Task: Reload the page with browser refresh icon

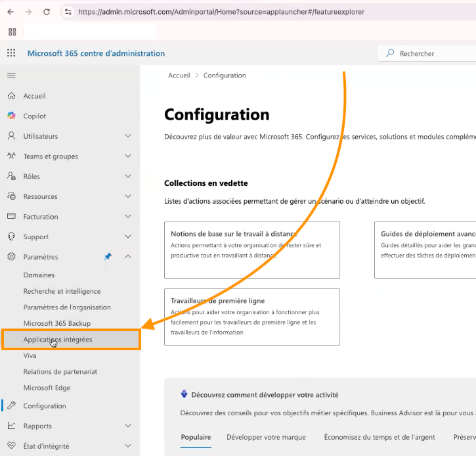Action: click(x=46, y=12)
